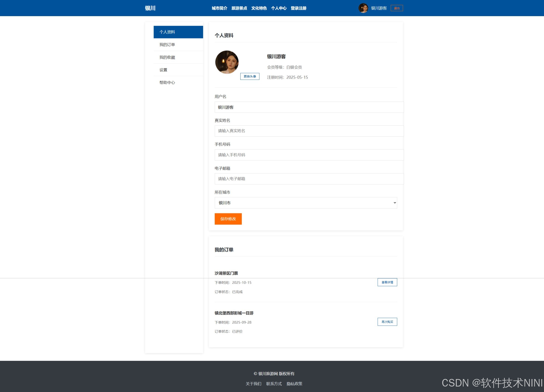This screenshot has width=544, height=392.
Task: Open 文化特色 navigation item
Action: tap(259, 8)
